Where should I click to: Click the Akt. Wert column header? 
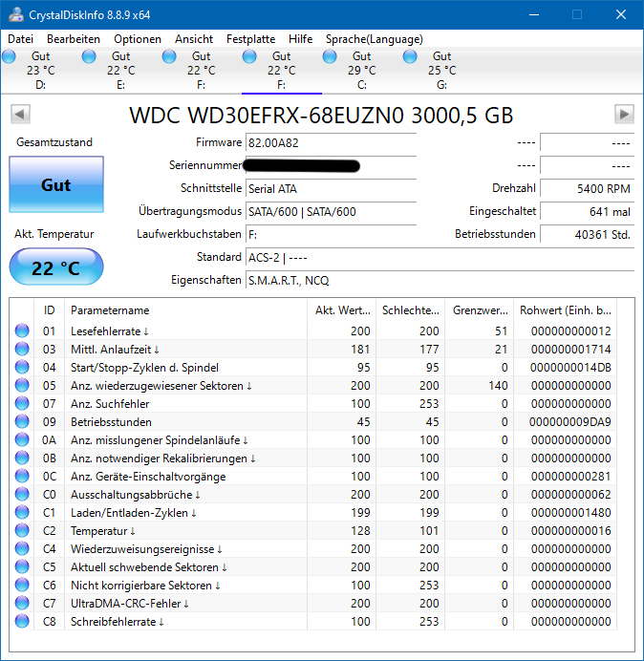[x=342, y=310]
